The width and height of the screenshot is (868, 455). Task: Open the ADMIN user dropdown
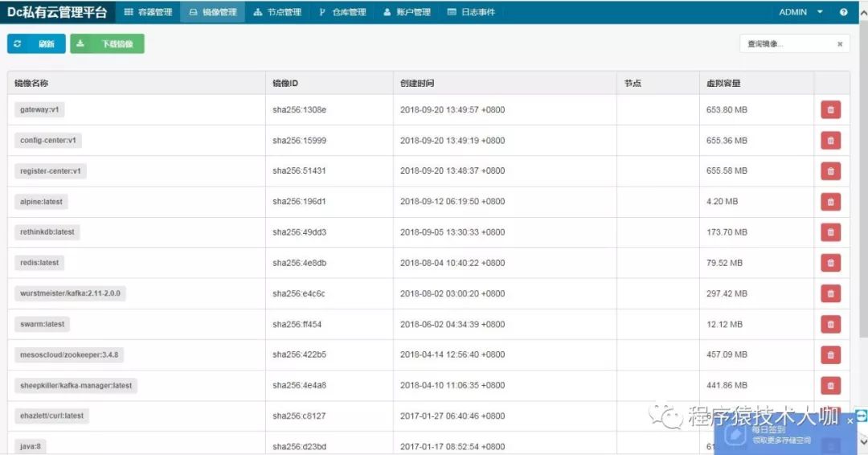click(x=800, y=12)
